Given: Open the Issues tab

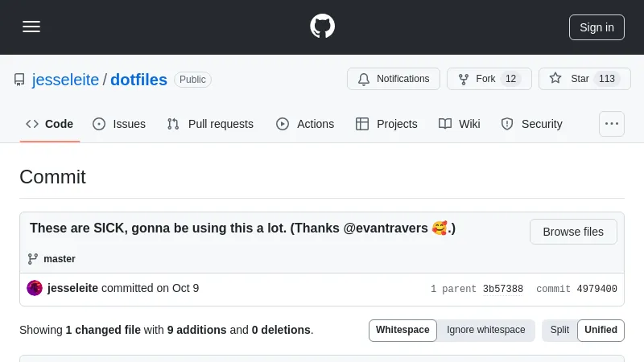Looking at the screenshot, I should click(119, 124).
